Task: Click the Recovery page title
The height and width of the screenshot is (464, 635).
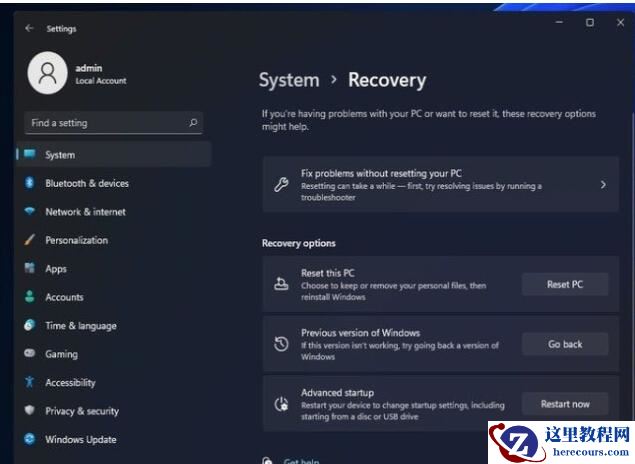Action: tap(387, 80)
